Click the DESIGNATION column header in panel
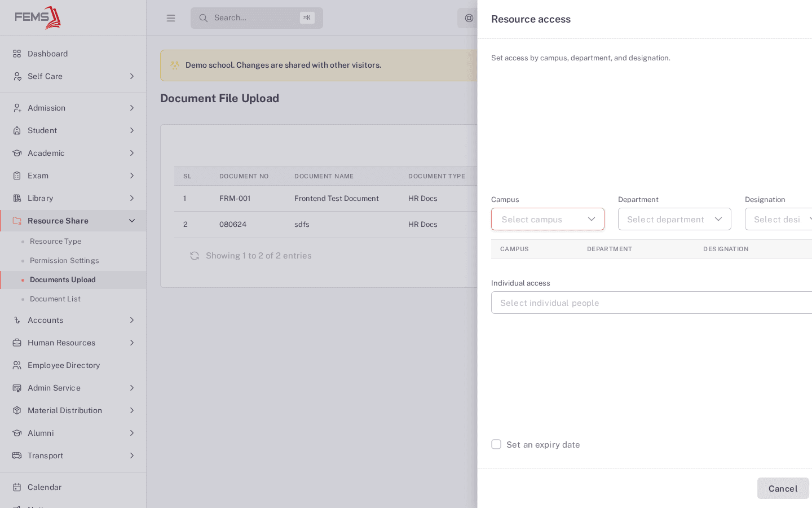This screenshot has width=812, height=508. pyautogui.click(x=726, y=249)
